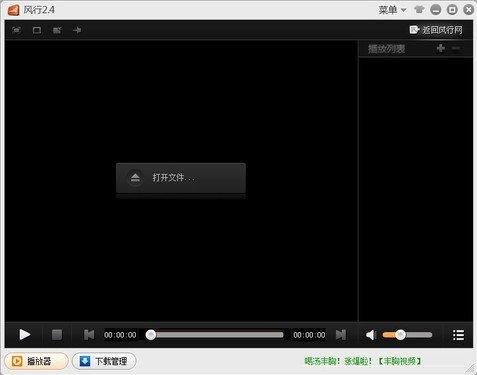Click the skin shirt icon in title bar
This screenshot has width=477, height=375.
[x=419, y=10]
